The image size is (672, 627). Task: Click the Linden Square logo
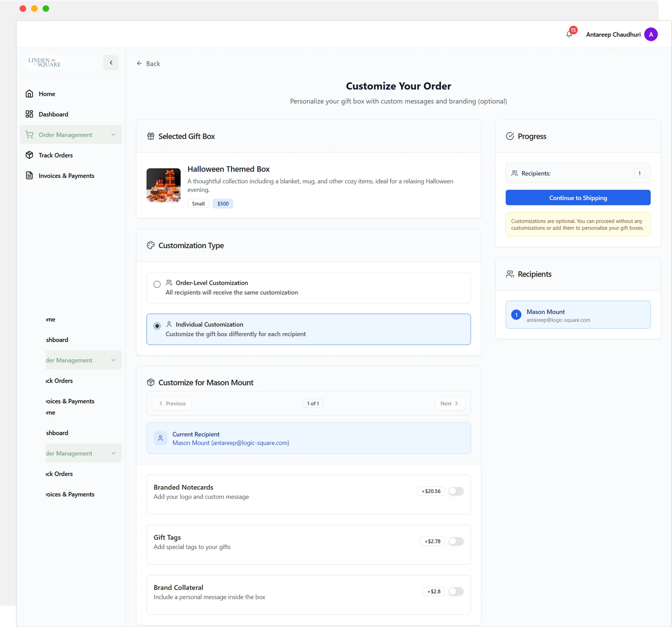tap(44, 62)
